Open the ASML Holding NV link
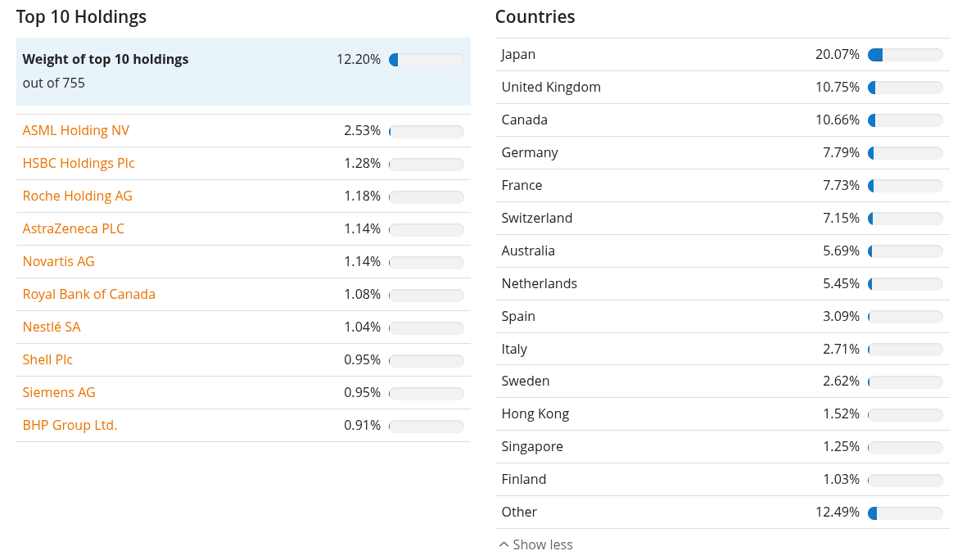The image size is (962, 560). click(x=75, y=131)
